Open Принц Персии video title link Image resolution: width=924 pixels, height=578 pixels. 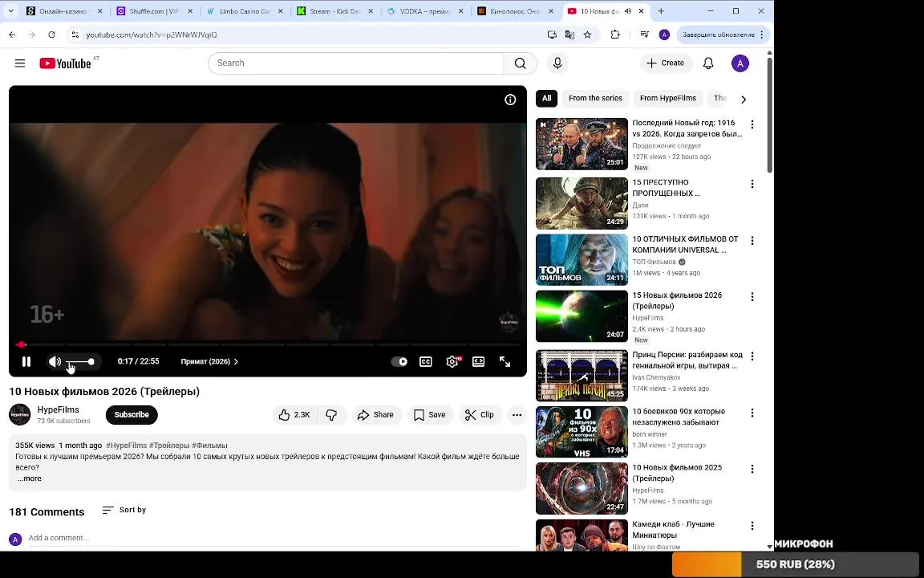tap(687, 360)
